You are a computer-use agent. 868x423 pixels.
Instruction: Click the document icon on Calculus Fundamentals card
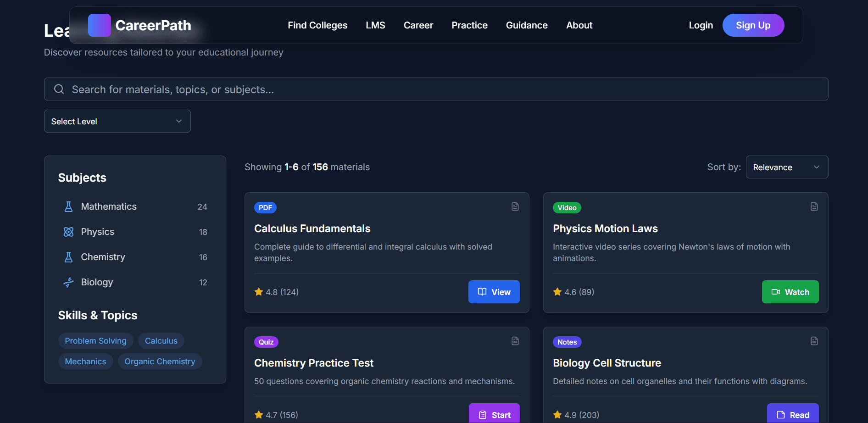coord(515,206)
